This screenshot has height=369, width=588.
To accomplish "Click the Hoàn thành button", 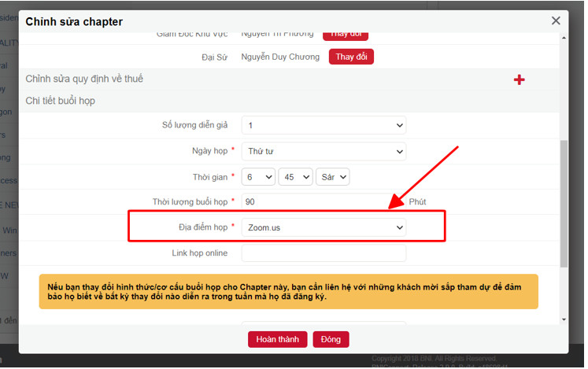I will pyautogui.click(x=278, y=339).
